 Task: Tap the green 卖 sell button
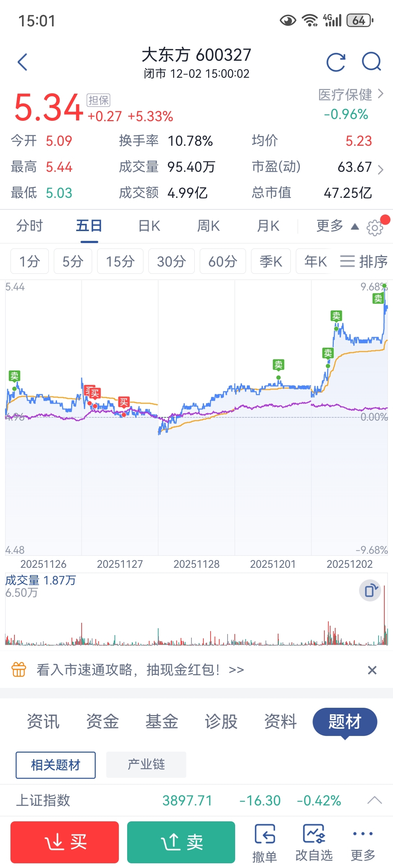181,842
